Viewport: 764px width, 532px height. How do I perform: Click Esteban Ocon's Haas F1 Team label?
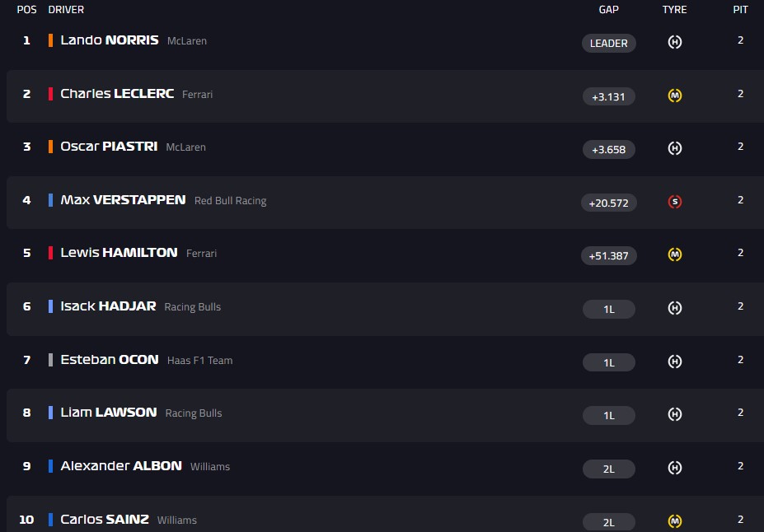pyautogui.click(x=199, y=361)
